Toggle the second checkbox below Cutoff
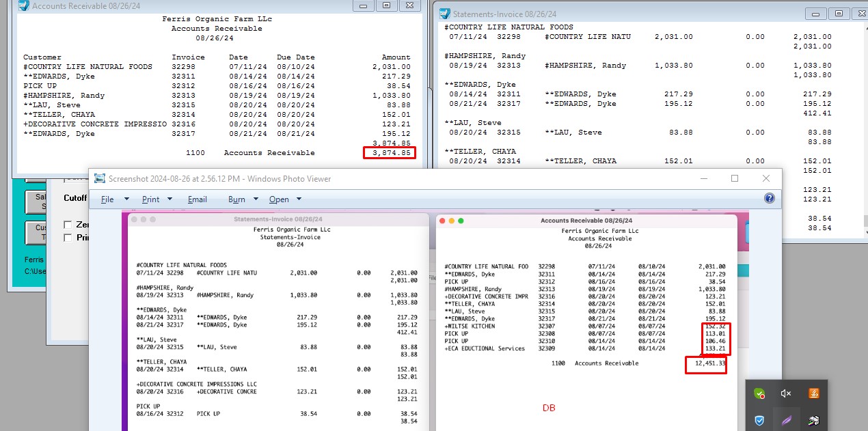 [x=68, y=238]
